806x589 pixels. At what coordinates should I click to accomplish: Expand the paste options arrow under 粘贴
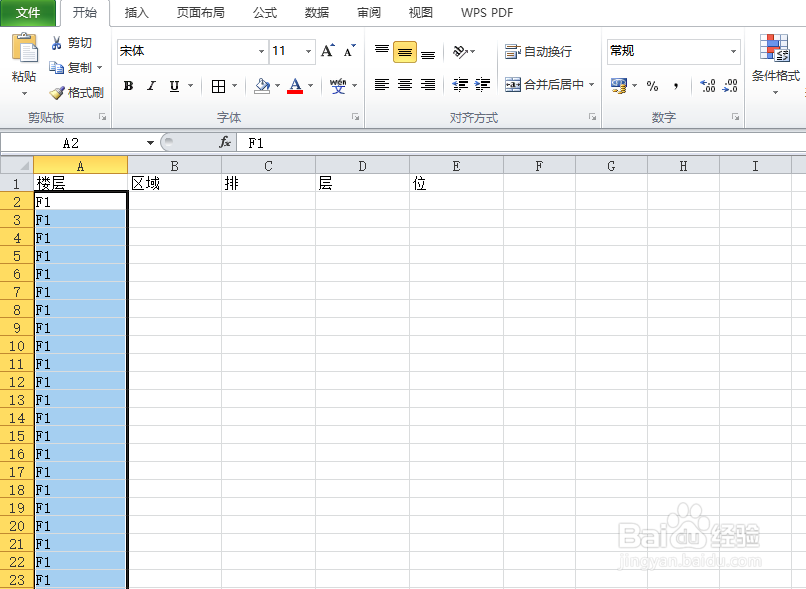click(24, 94)
